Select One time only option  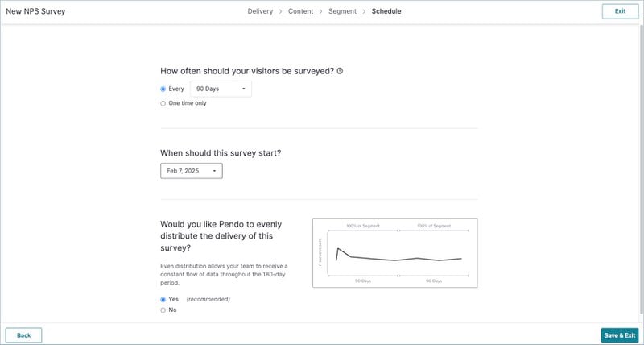tap(163, 103)
